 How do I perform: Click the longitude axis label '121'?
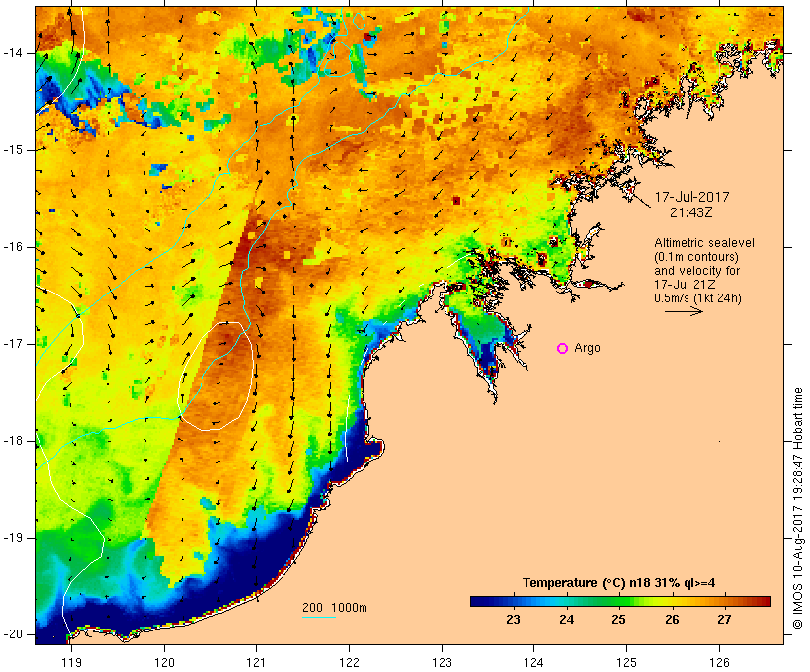(256, 662)
